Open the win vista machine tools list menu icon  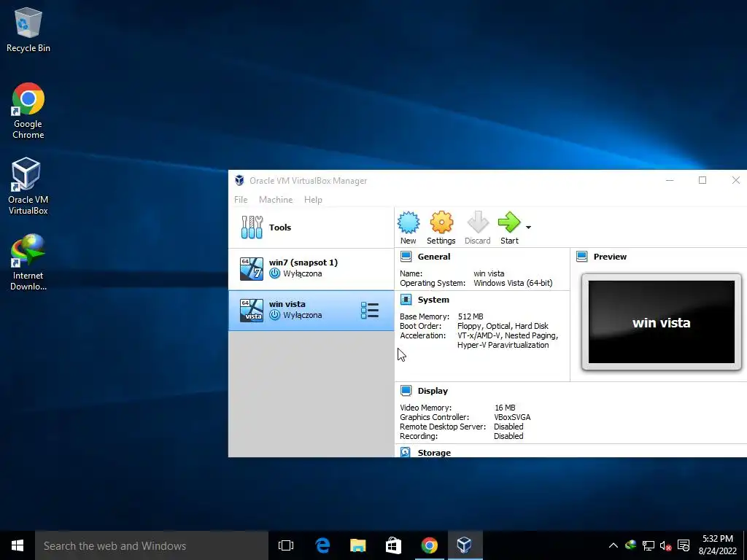pyautogui.click(x=370, y=311)
